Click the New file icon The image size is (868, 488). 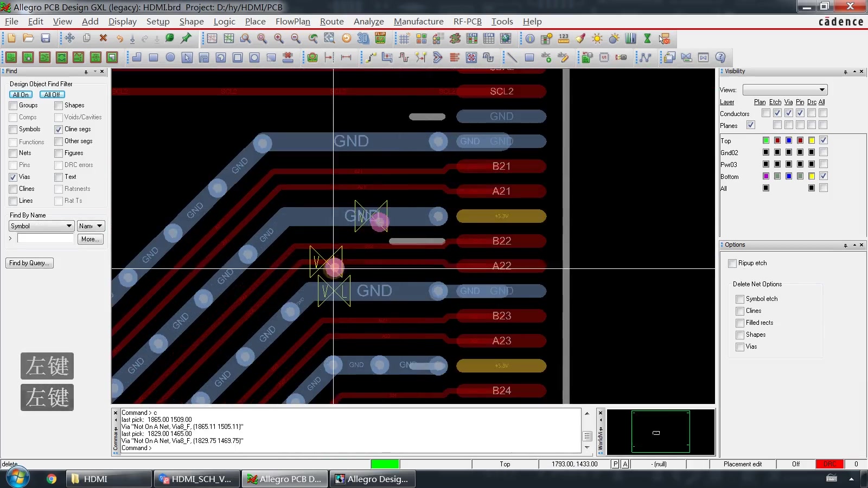coord(11,38)
